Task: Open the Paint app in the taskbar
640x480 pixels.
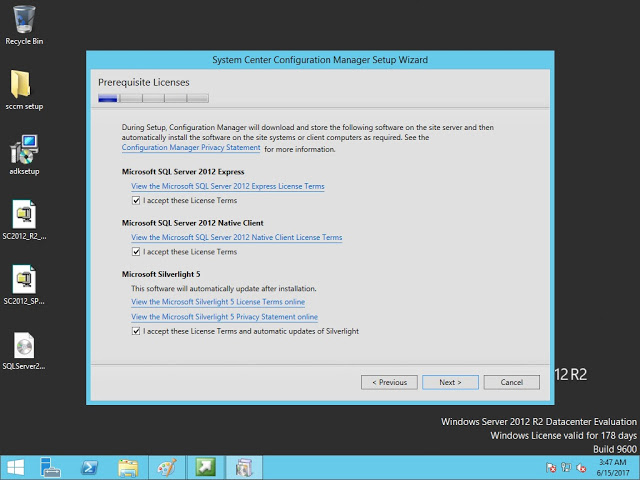Action: click(166, 467)
